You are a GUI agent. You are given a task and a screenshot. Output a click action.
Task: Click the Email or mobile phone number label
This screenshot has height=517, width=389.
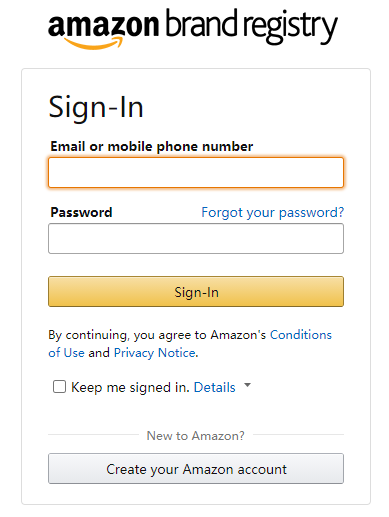(152, 147)
